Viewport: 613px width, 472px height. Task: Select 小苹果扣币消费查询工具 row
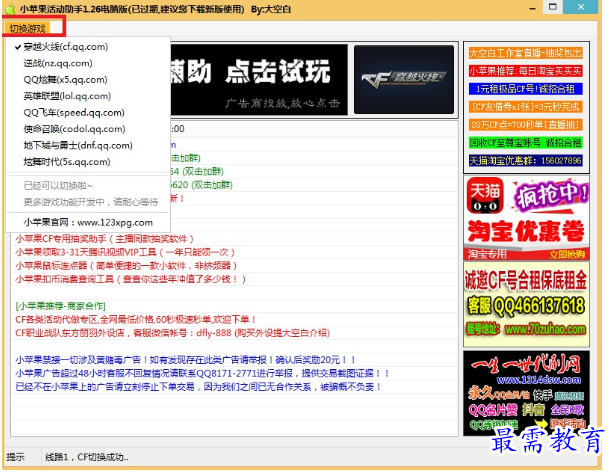(235, 279)
